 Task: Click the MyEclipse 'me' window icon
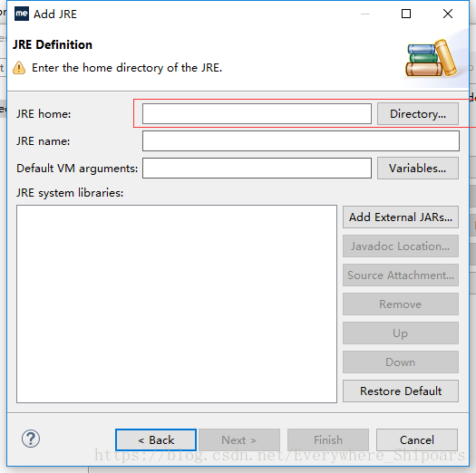tap(22, 14)
